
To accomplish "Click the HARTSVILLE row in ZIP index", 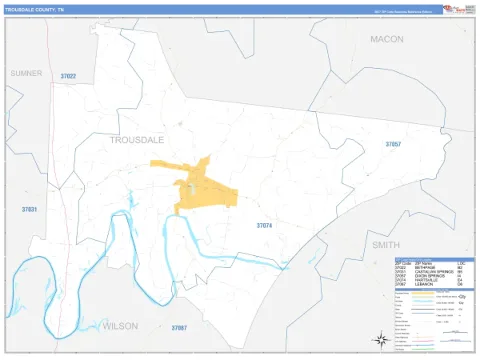I will point(430,280).
